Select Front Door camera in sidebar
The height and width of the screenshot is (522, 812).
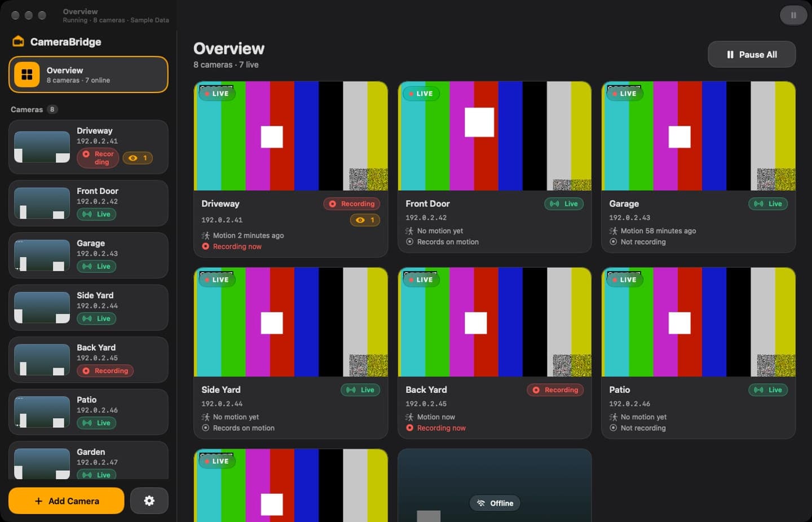(89, 203)
